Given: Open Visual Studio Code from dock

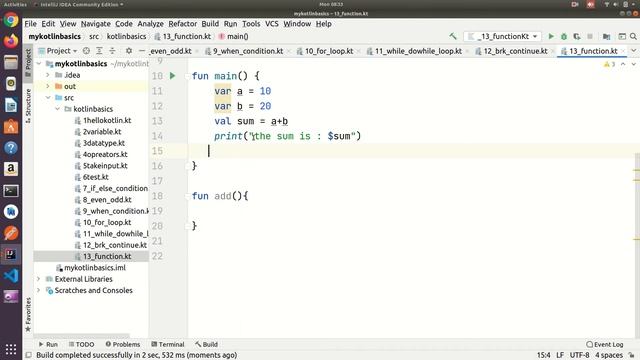Looking at the screenshot, I should point(11,276).
